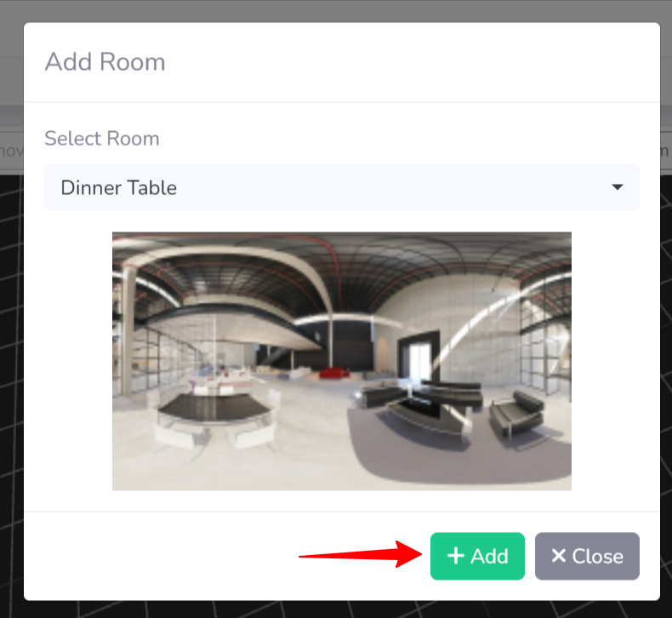672x618 pixels.
Task: Click the dropdown caret arrow
Action: tap(618, 187)
